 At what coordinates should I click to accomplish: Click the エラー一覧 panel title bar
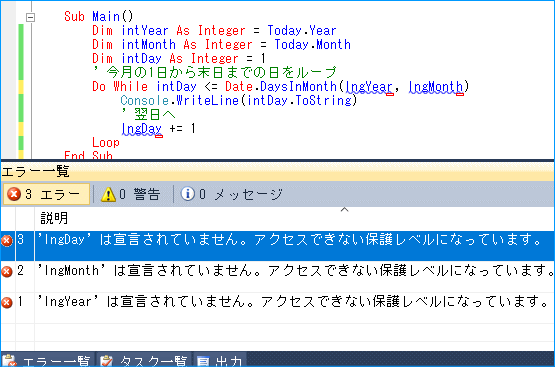278,172
